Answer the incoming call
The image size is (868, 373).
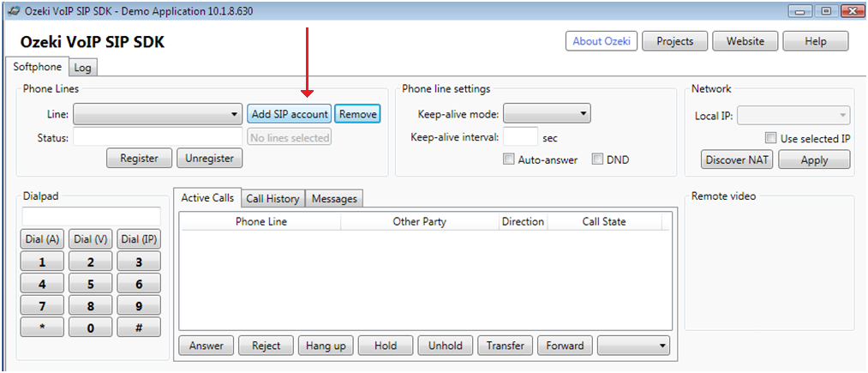pyautogui.click(x=206, y=346)
